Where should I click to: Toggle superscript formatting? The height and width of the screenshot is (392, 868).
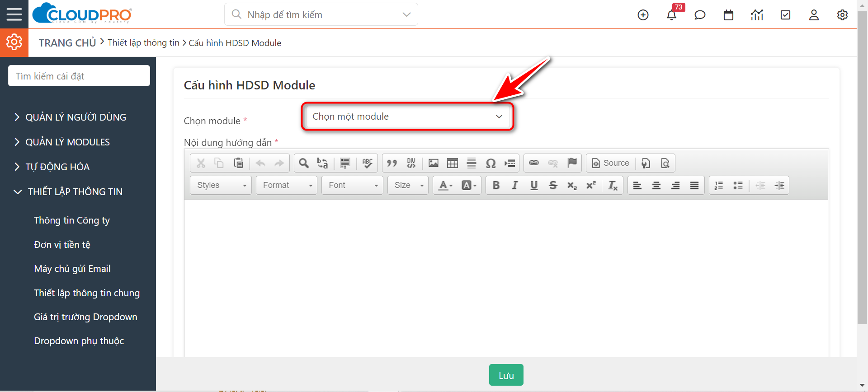(591, 185)
